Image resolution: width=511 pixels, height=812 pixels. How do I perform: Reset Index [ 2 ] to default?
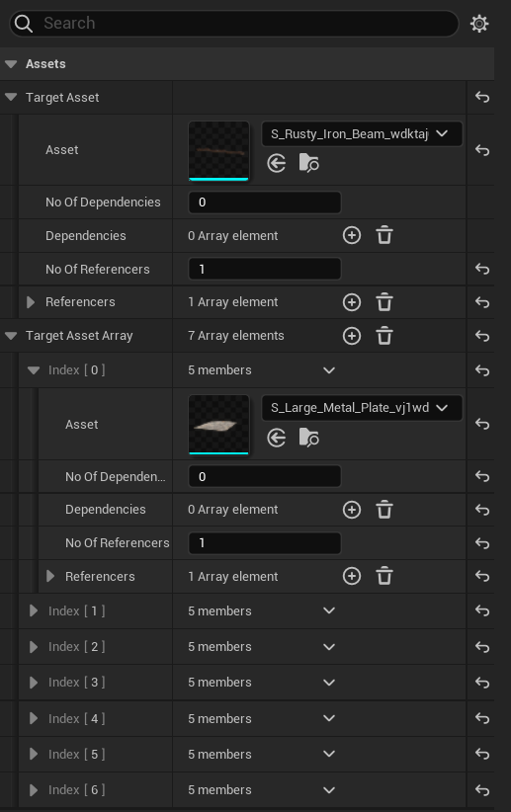[x=482, y=647]
